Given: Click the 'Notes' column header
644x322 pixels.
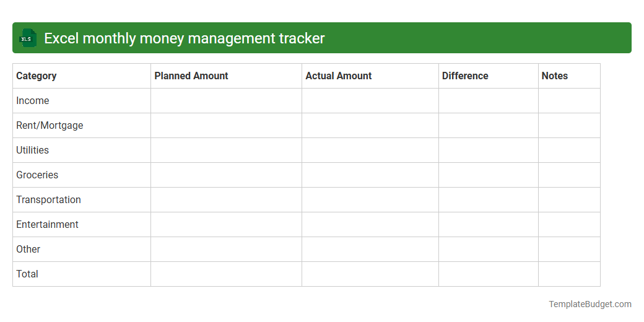Looking at the screenshot, I should [569, 76].
